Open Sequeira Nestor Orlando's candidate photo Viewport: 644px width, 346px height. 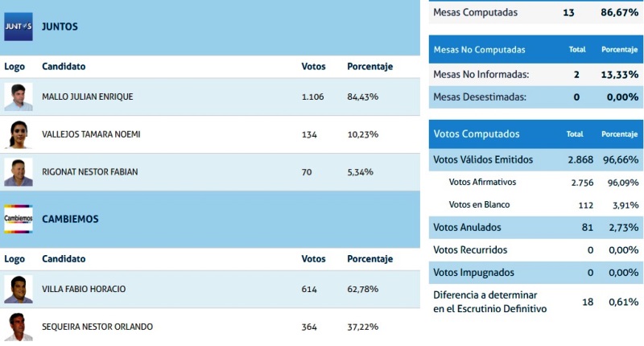(18, 326)
